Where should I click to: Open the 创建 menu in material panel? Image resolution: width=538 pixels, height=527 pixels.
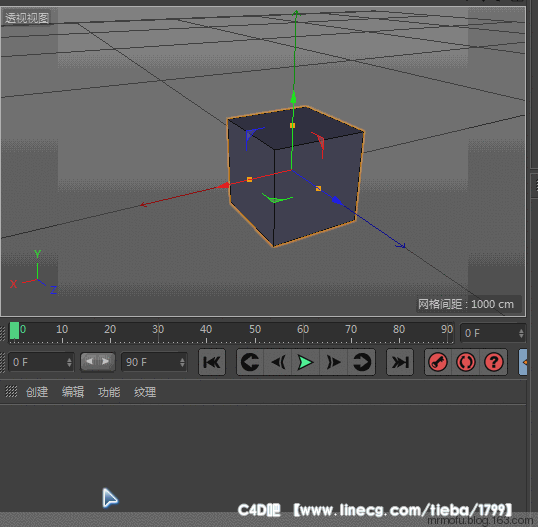pos(37,392)
